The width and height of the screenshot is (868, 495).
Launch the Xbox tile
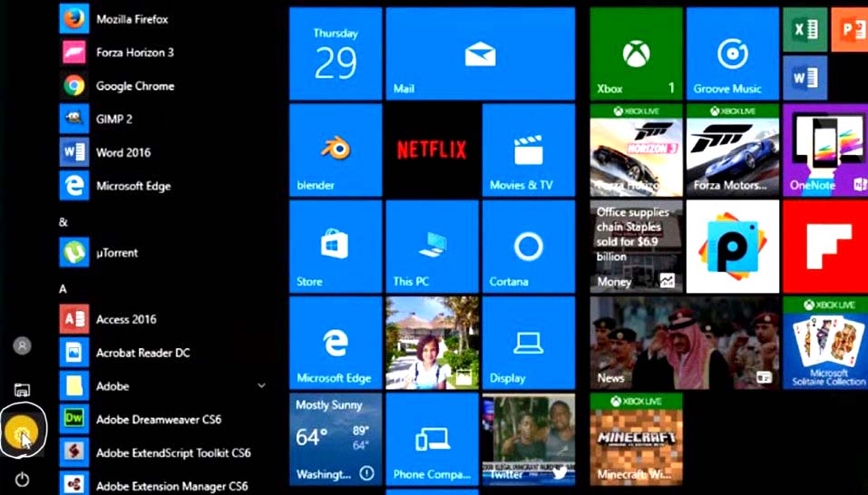coord(636,53)
